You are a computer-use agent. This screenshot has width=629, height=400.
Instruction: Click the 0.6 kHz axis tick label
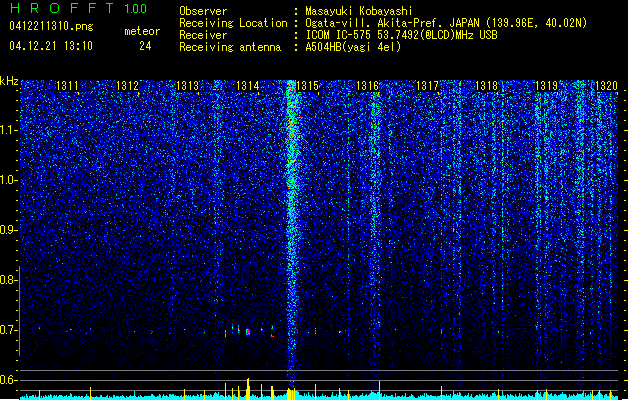pyautogui.click(x=8, y=380)
